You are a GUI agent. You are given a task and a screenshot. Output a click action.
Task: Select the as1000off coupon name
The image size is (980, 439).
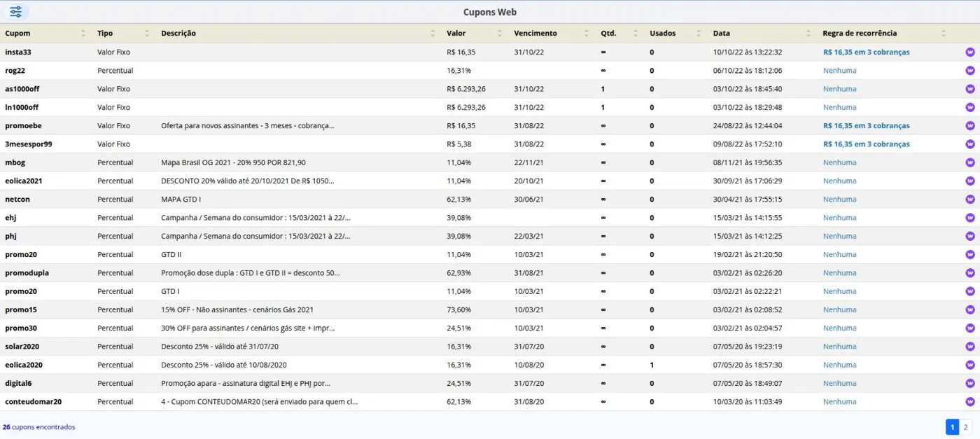[x=22, y=89]
